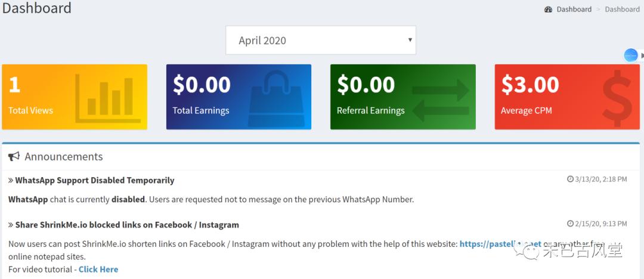Screen dimensions: 644x279
Task: Open WhatsApp Support Disabled Temporarily announcement title
Action: click(x=95, y=180)
